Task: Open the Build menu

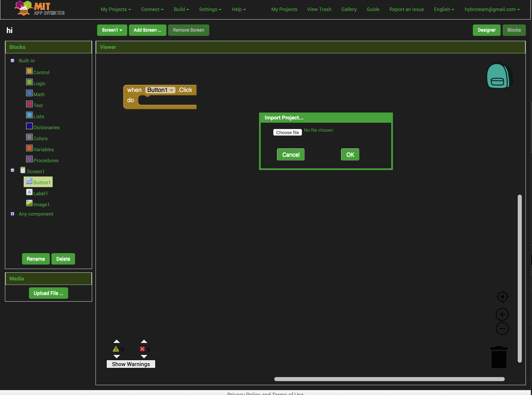Action: click(181, 9)
